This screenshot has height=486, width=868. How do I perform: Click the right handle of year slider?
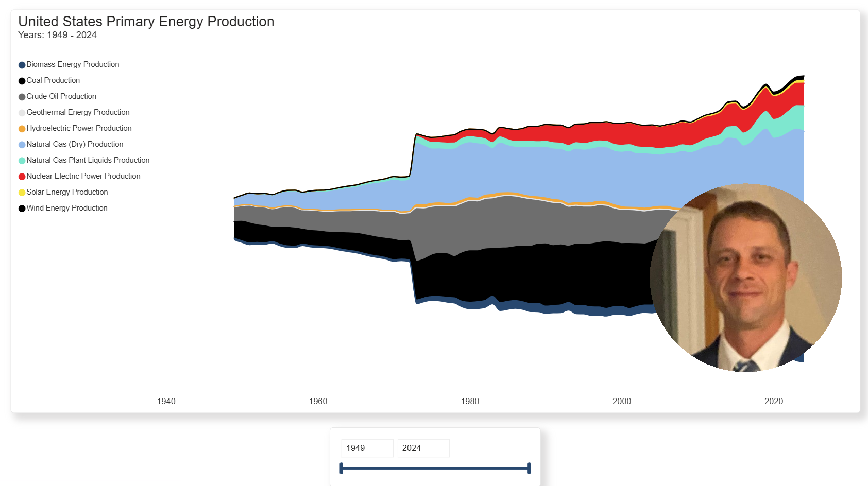(529, 468)
